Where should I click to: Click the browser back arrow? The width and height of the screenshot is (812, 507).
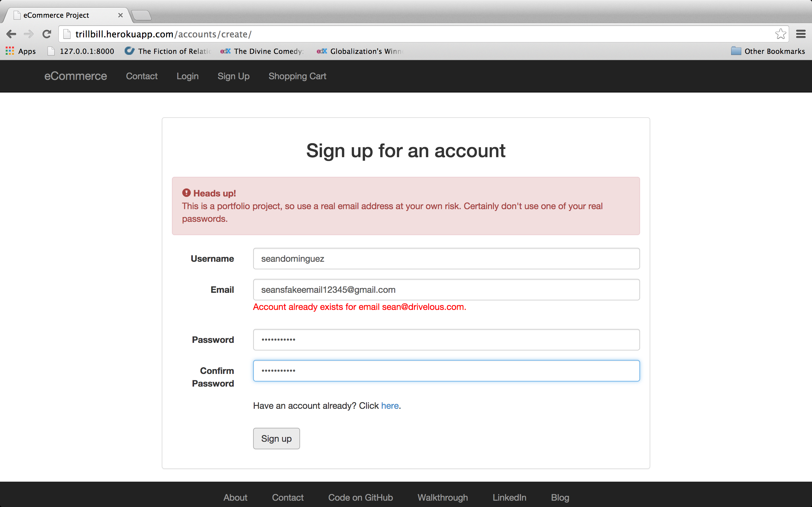[11, 34]
